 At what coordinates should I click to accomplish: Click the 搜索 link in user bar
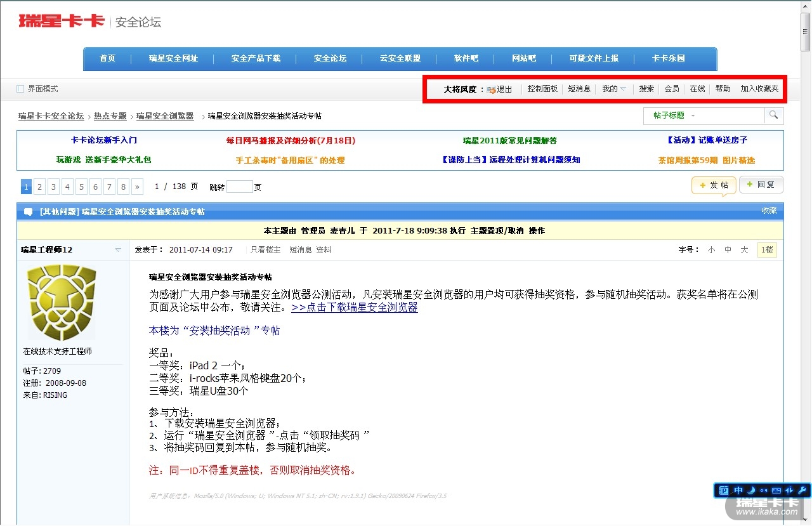(646, 89)
